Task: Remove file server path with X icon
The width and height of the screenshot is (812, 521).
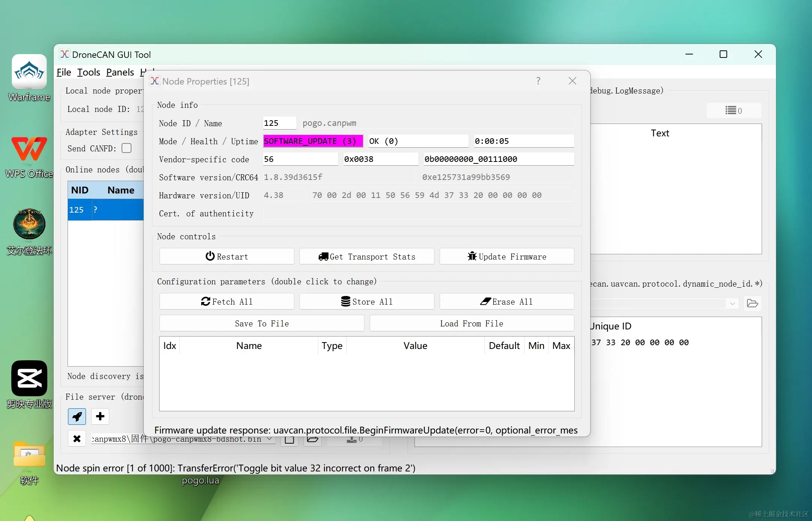Action: 77,438
